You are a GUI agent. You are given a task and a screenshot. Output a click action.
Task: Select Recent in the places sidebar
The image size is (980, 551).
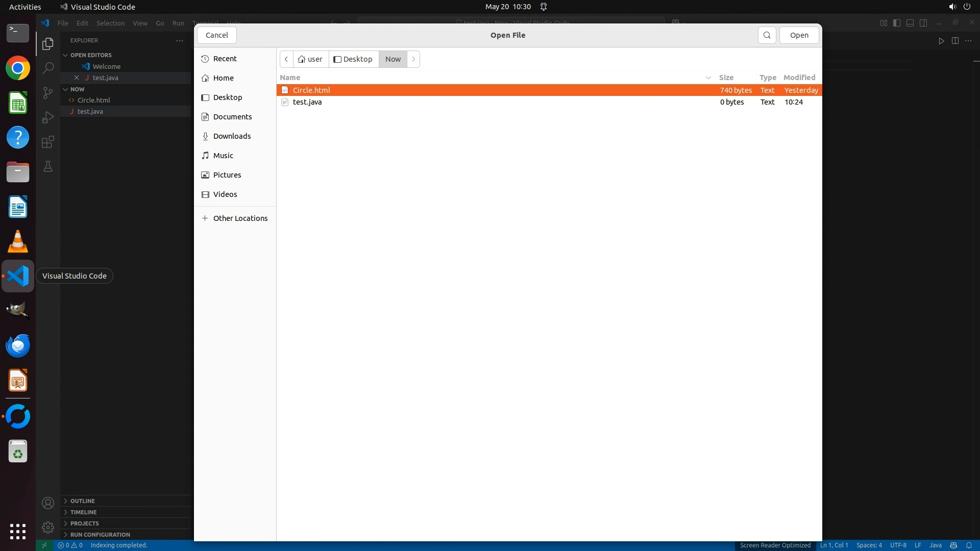coord(225,59)
